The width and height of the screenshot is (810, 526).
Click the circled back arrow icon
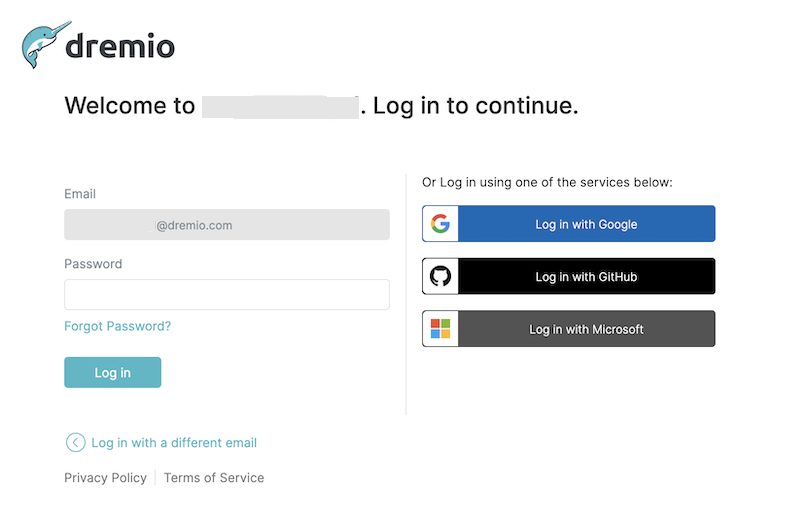coord(75,443)
